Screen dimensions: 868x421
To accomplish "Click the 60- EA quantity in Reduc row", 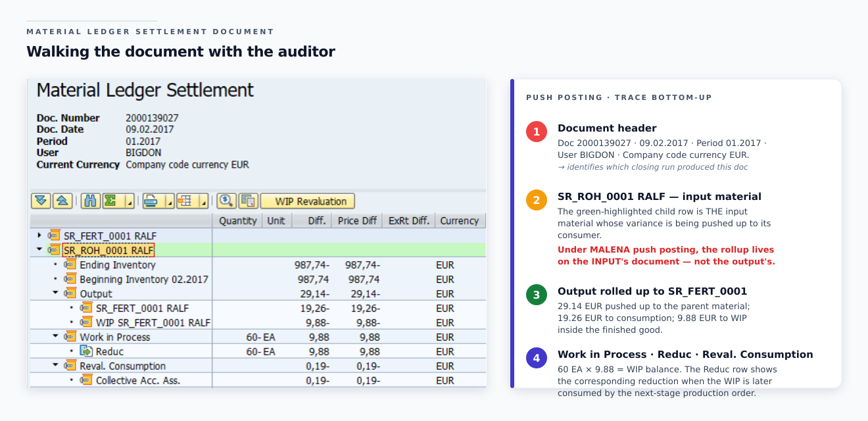I will [260, 351].
